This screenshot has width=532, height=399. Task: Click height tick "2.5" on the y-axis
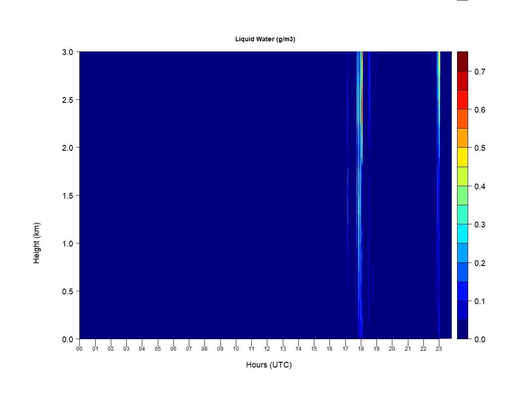tap(68, 100)
